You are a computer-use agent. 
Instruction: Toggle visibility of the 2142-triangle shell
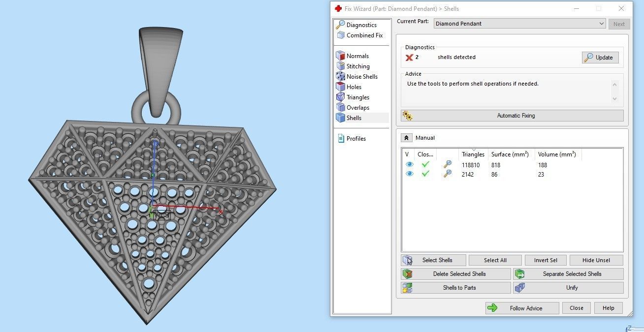coord(410,174)
